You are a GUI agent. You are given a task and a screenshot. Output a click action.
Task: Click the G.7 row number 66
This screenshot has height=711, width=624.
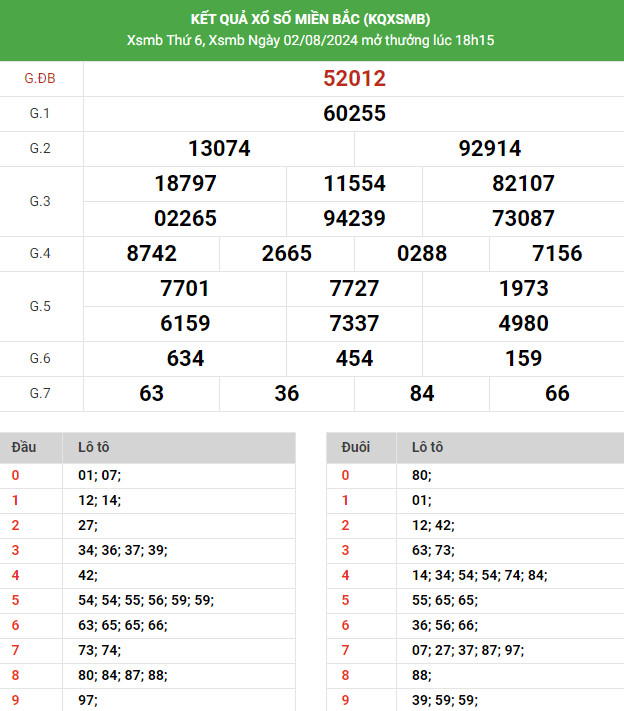[x=557, y=393]
